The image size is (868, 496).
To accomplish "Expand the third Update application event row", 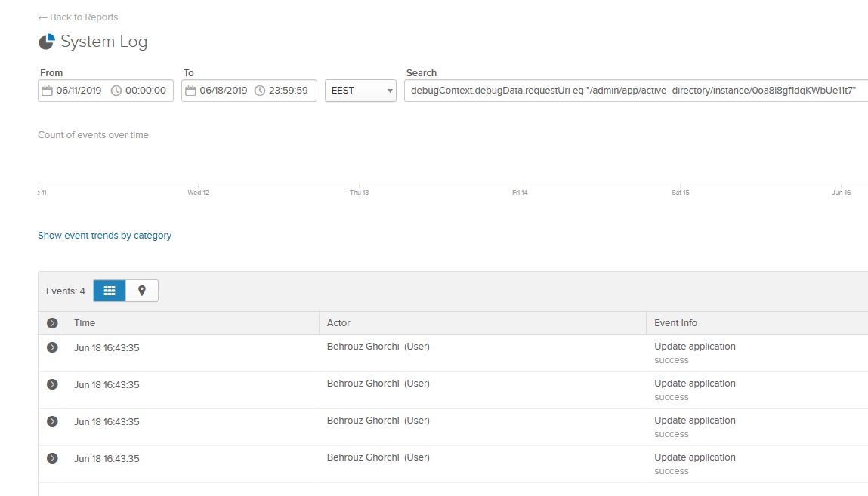I will click(52, 421).
